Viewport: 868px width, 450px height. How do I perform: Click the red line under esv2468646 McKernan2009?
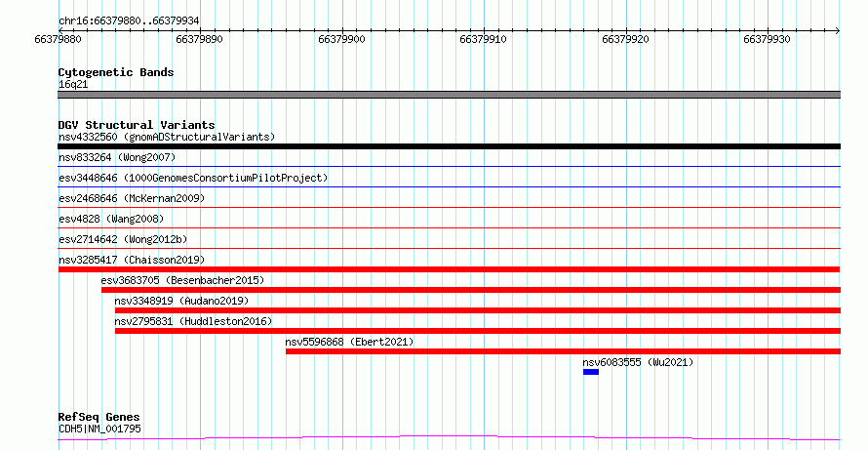449,207
